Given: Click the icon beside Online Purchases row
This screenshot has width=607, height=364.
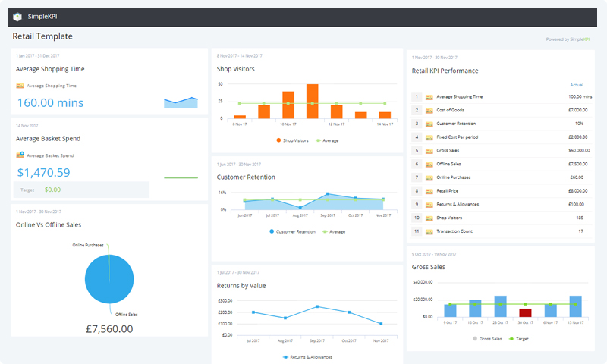Looking at the screenshot, I should [x=429, y=177].
